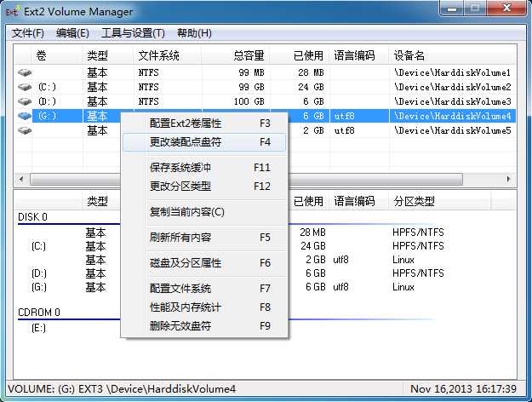Click the CDROM 0 heading

(x=39, y=313)
